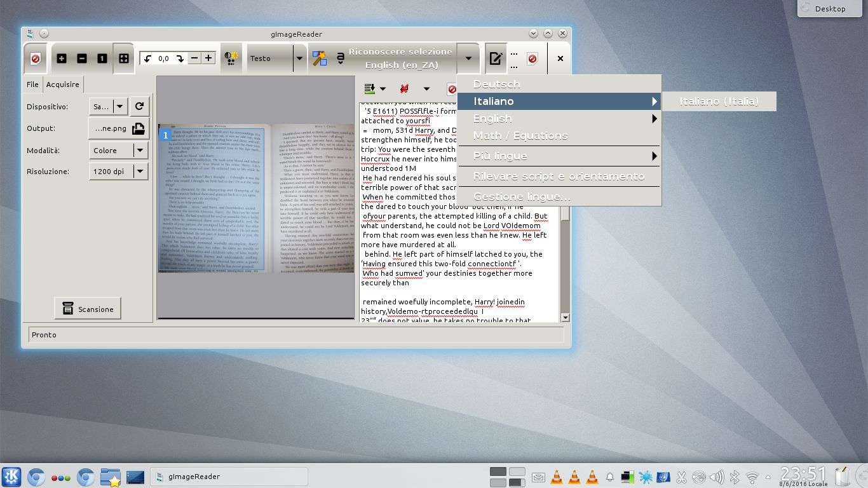Click the auto-detect layout wand icon
The width and height of the screenshot is (868, 488).
tap(320, 58)
